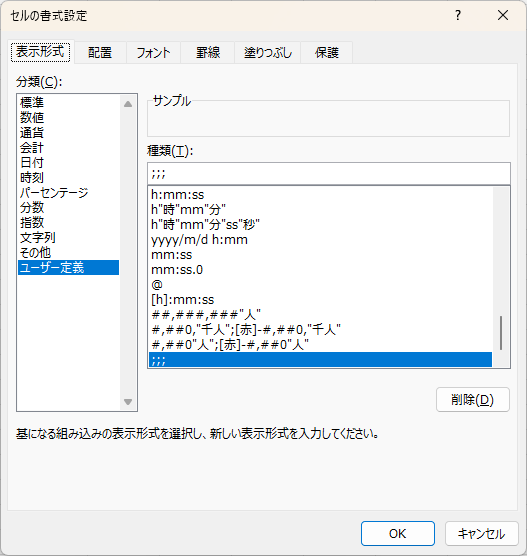Viewport: 527px width, 556px height.
Task: Switch to the 罫線 tab
Action: (208, 52)
